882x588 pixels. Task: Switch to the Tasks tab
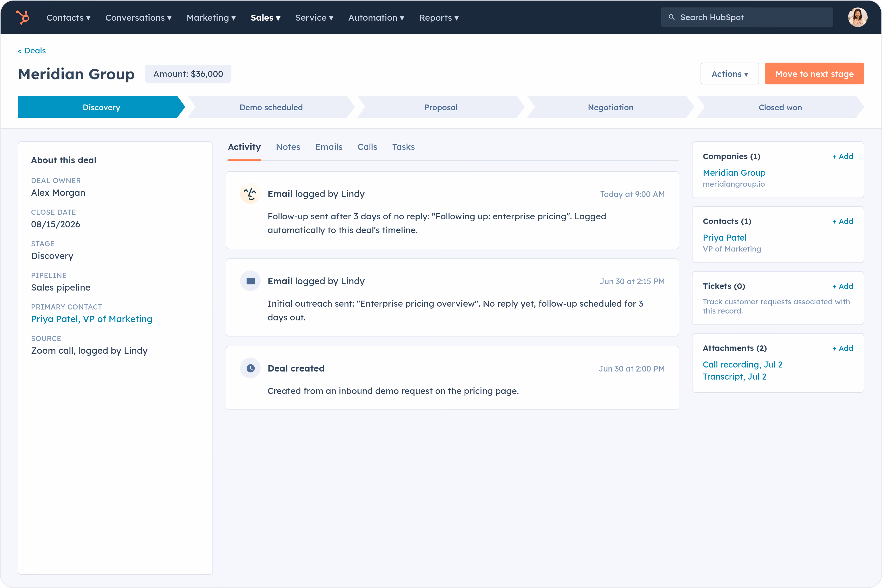(x=403, y=147)
